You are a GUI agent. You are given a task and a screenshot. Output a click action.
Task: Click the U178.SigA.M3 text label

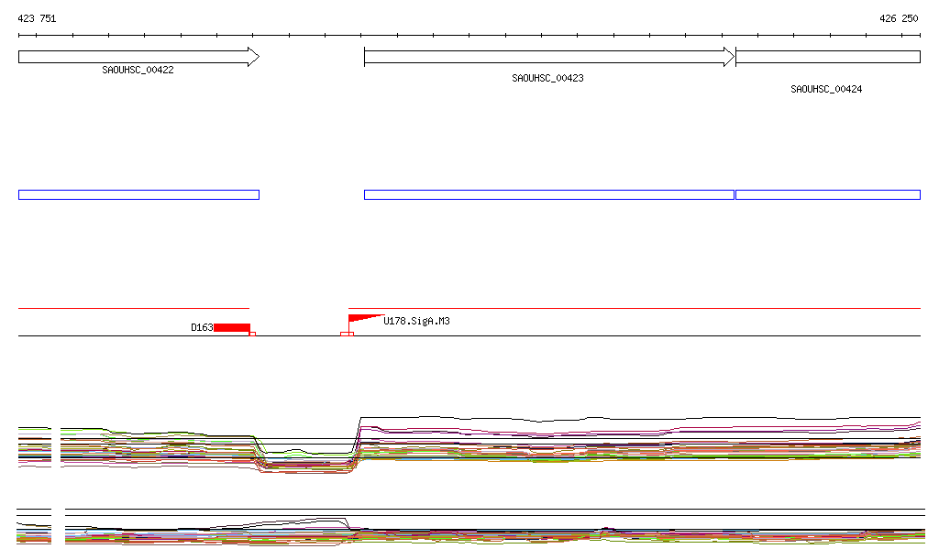[416, 322]
